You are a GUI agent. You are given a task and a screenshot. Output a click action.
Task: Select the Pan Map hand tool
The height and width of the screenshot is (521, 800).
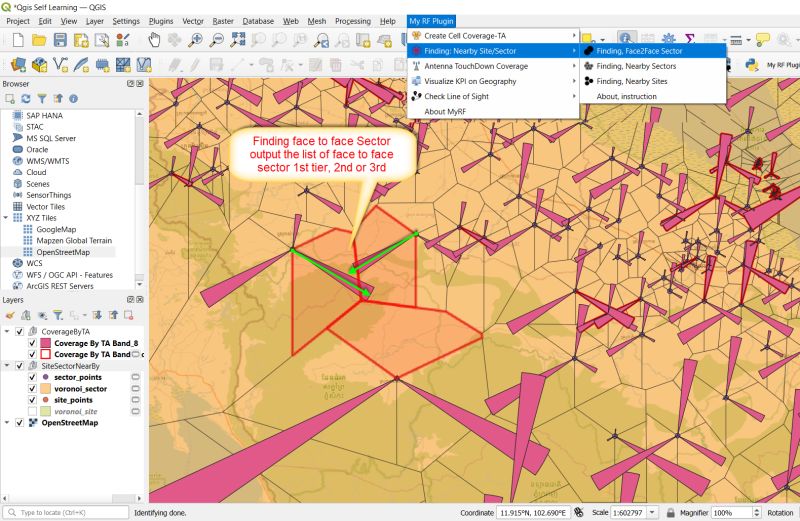point(154,40)
